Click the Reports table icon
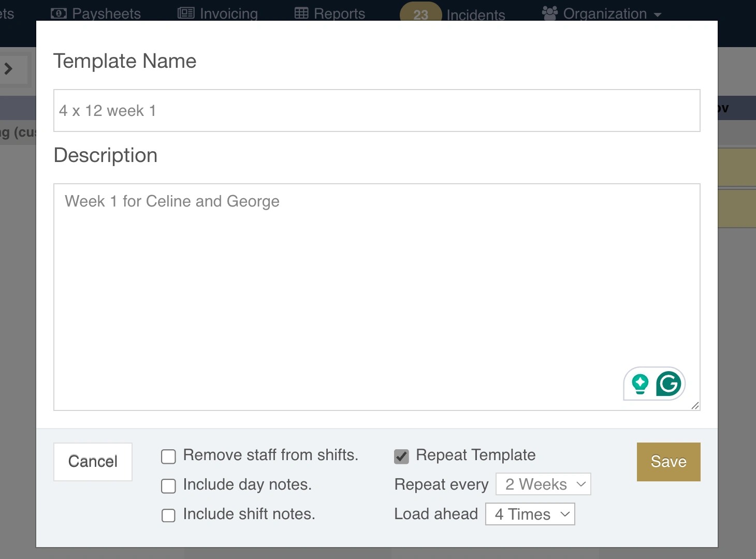 [301, 13]
